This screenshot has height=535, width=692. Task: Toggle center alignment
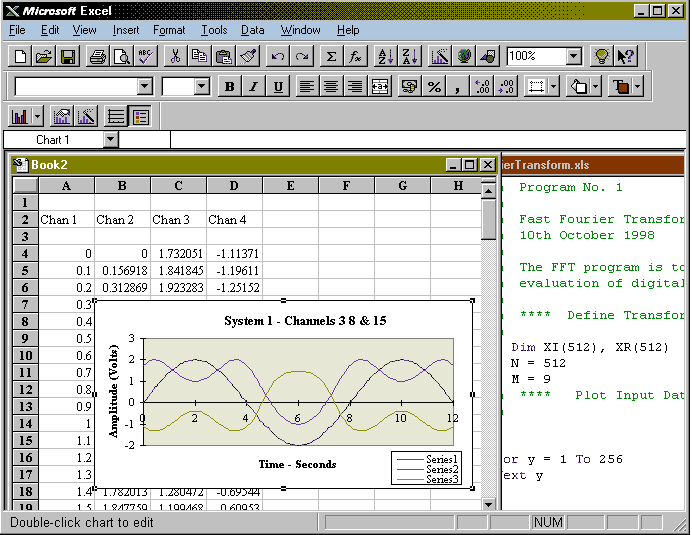331,87
